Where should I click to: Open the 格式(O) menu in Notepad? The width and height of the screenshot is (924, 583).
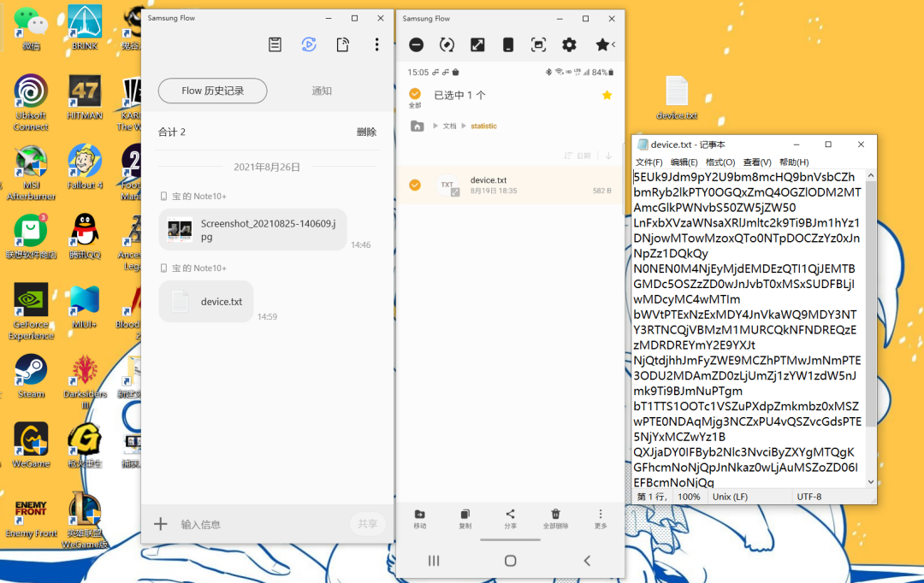[x=720, y=162]
